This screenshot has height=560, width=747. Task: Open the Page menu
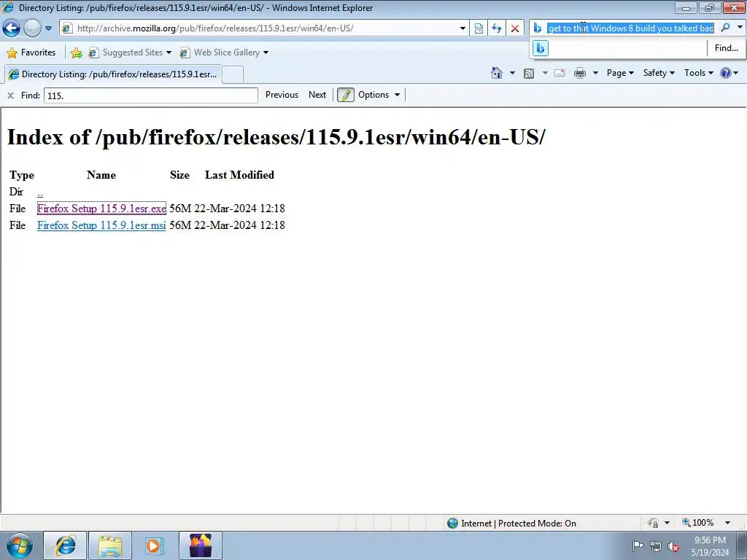(620, 73)
